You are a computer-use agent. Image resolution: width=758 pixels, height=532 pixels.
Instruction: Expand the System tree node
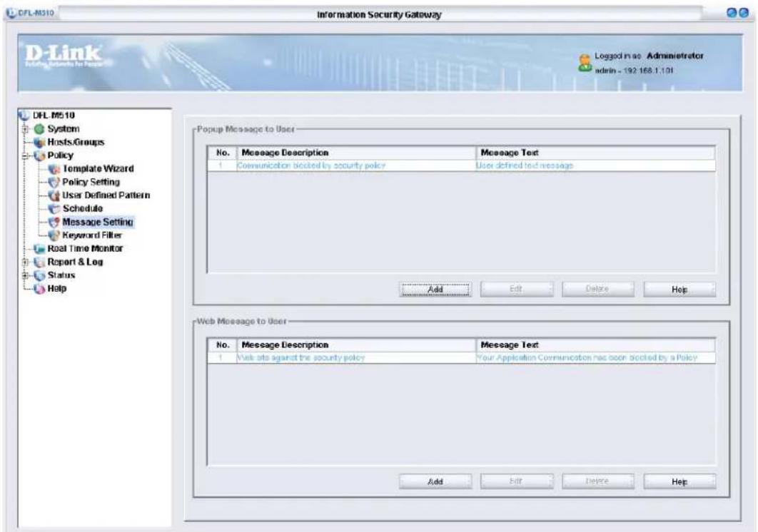pyautogui.click(x=25, y=129)
